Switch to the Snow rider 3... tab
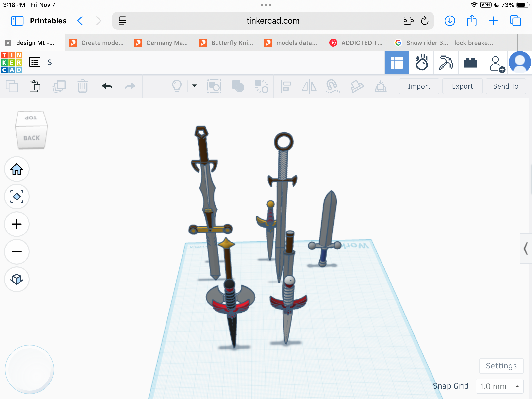Screen dimensions: 532x399 coord(423,43)
